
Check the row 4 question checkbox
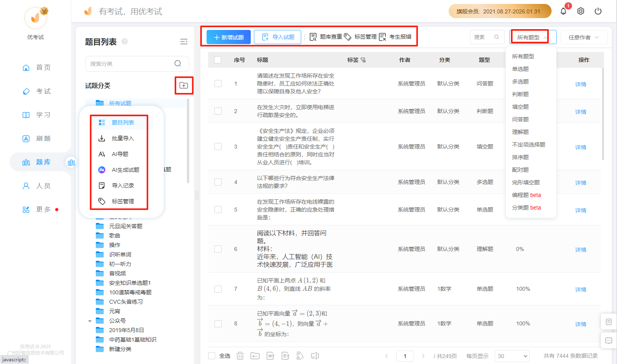218,182
